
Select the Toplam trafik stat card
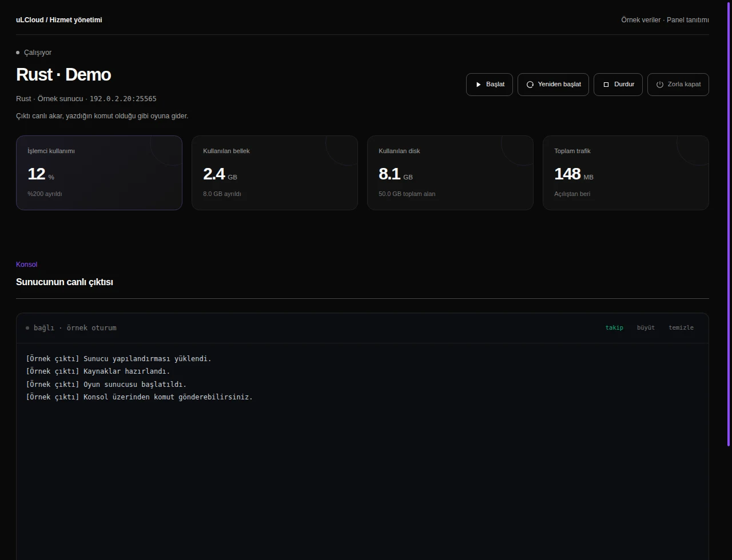(x=626, y=173)
